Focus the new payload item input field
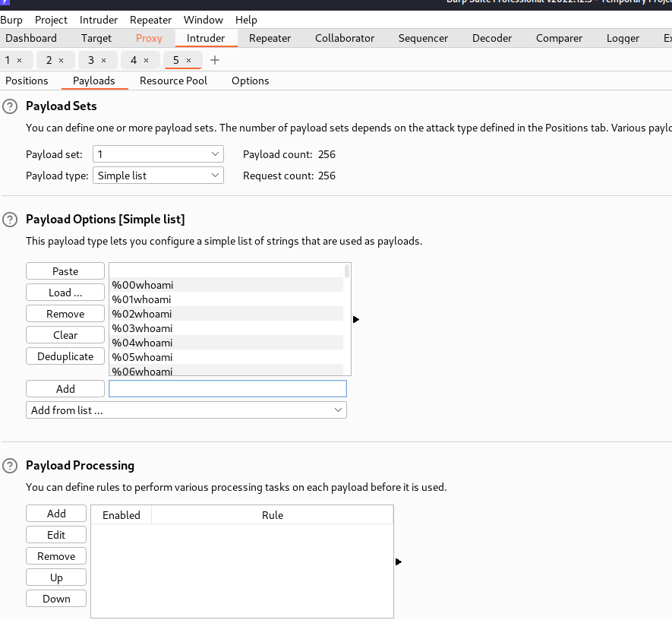Image resolution: width=672 pixels, height=620 pixels. [x=228, y=389]
